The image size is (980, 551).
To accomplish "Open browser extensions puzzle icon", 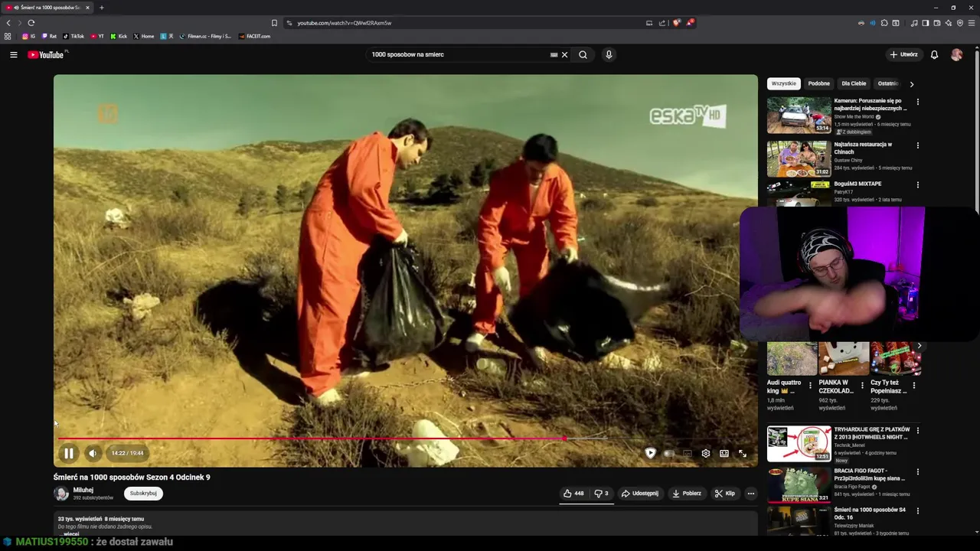I will point(884,23).
